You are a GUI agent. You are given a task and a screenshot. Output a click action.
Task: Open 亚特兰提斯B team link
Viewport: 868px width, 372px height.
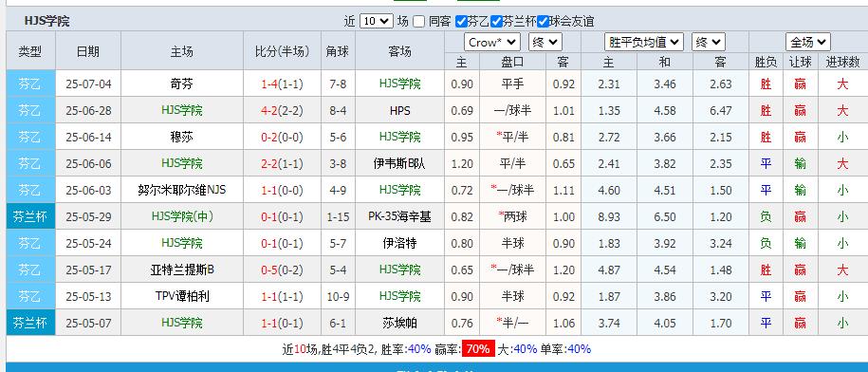(181, 270)
